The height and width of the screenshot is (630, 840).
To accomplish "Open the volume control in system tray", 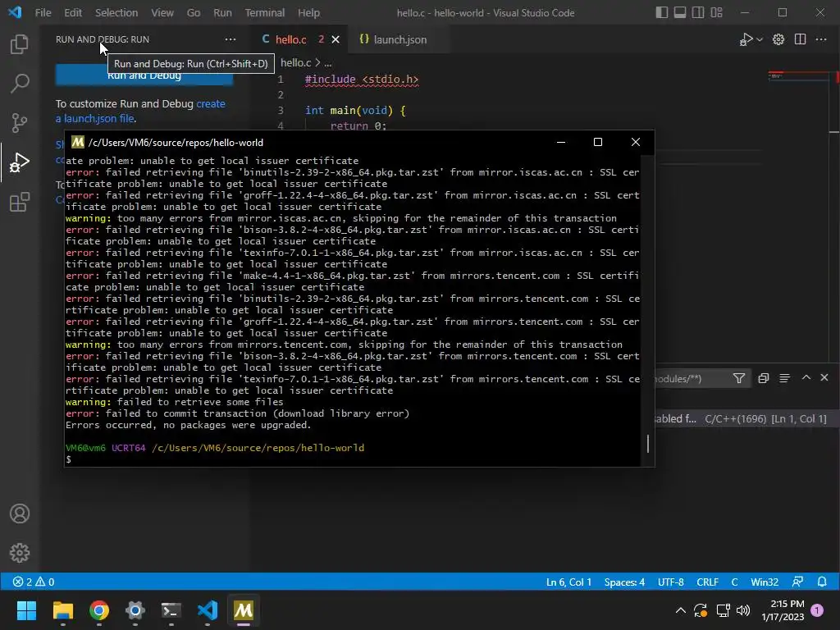I will [743, 610].
